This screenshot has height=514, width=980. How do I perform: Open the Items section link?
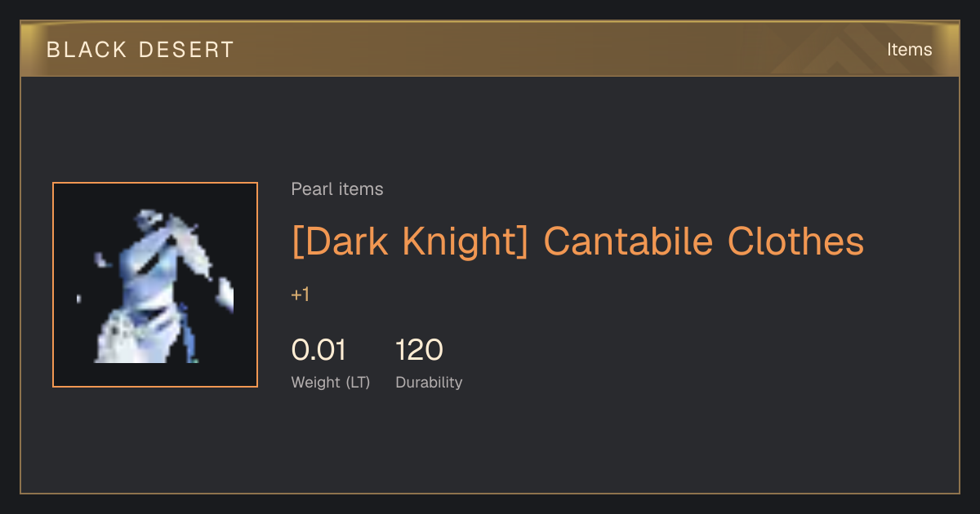tap(909, 50)
